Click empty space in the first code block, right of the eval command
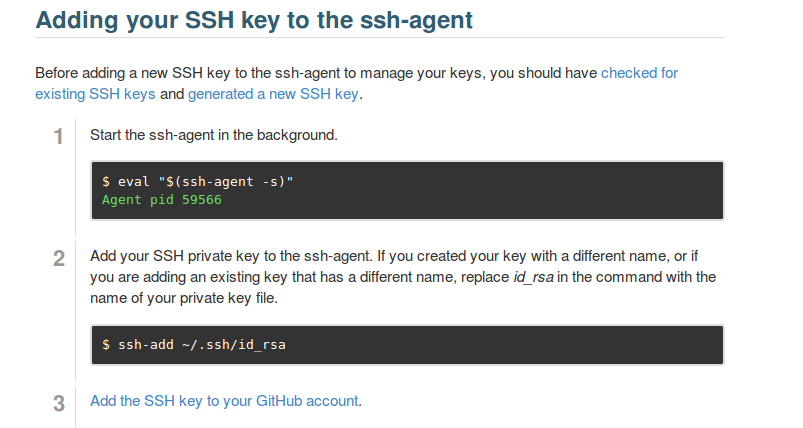This screenshot has height=428, width=803. coord(500,182)
